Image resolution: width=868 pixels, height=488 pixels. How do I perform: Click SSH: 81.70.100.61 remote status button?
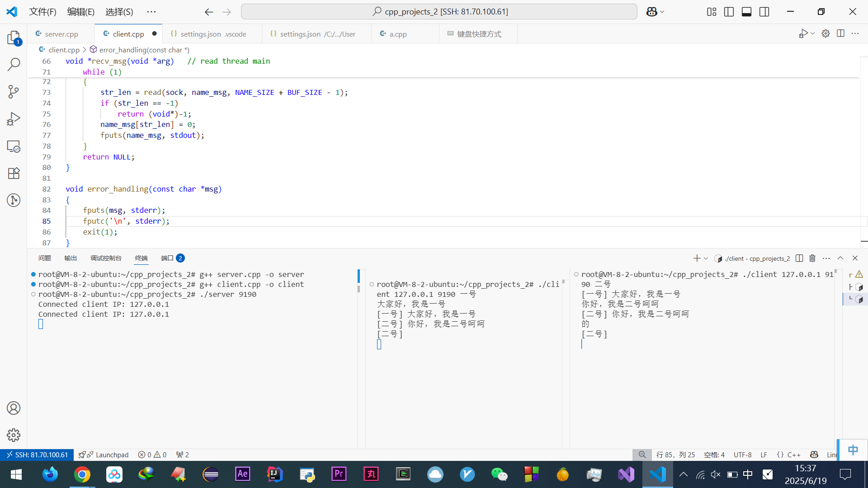coord(37,455)
